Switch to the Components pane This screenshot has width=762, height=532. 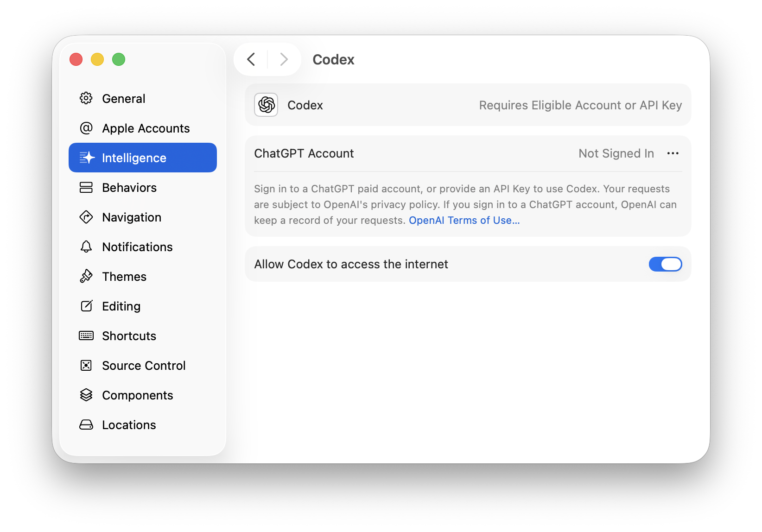pyautogui.click(x=143, y=395)
